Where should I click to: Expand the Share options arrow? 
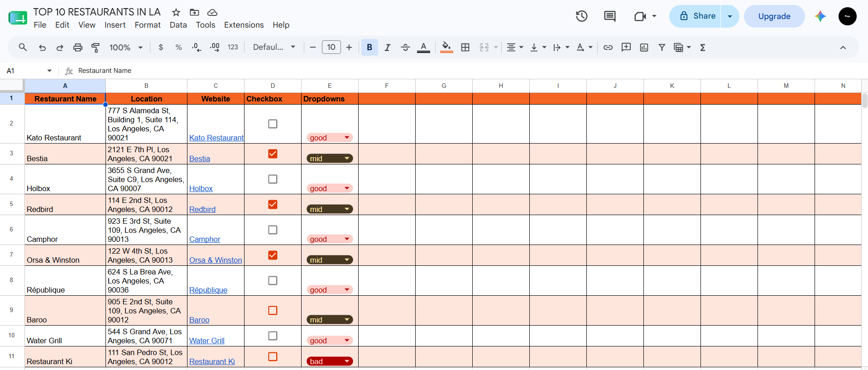[730, 16]
